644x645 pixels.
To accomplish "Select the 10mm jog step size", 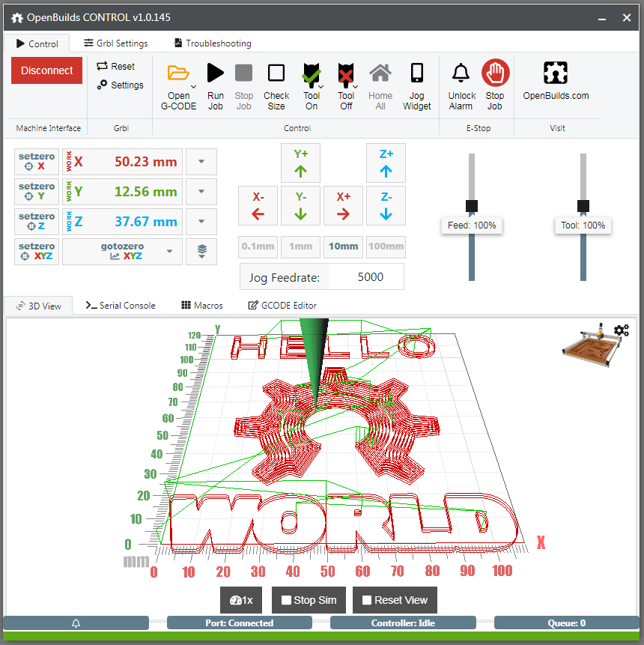I will [x=343, y=246].
